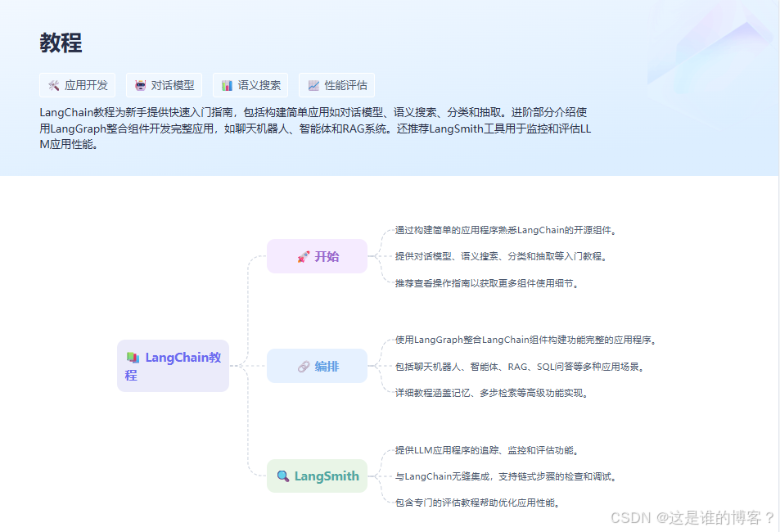Image resolution: width=780 pixels, height=532 pixels.
Task: Click the 对话模型 tag
Action: [x=164, y=85]
